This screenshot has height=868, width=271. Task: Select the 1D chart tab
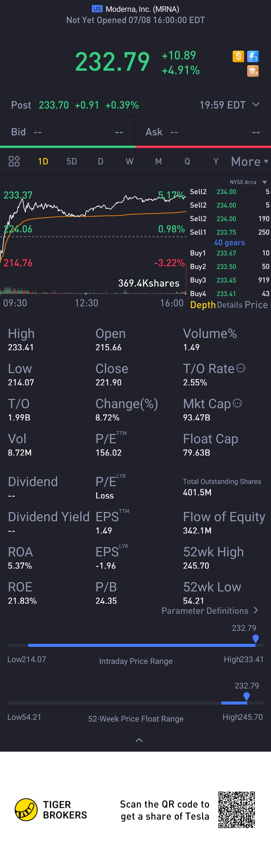pos(43,161)
